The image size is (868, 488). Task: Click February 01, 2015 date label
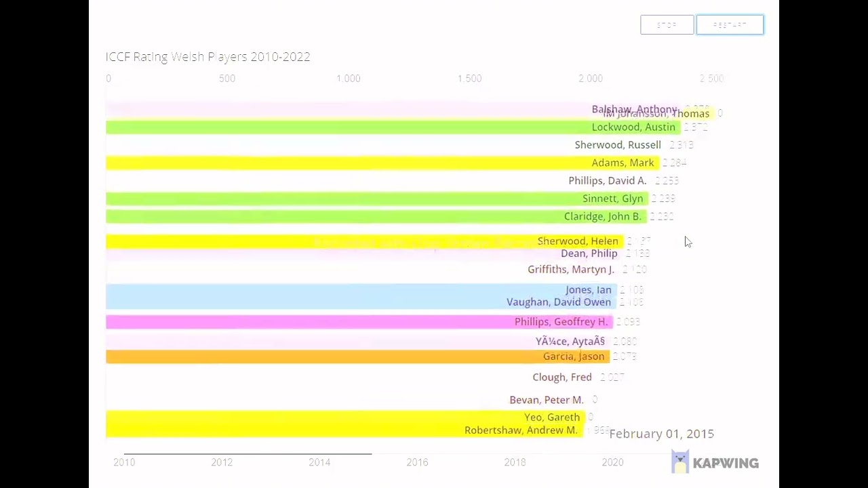click(662, 434)
